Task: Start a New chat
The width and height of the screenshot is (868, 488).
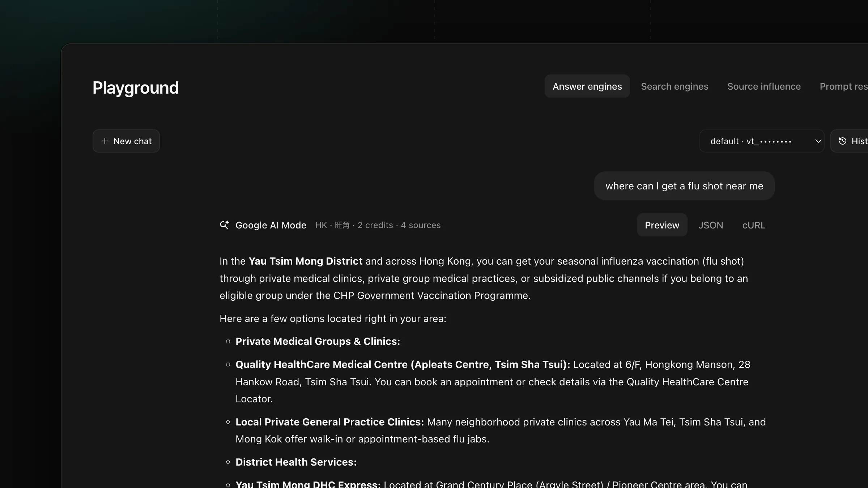Action: [126, 141]
